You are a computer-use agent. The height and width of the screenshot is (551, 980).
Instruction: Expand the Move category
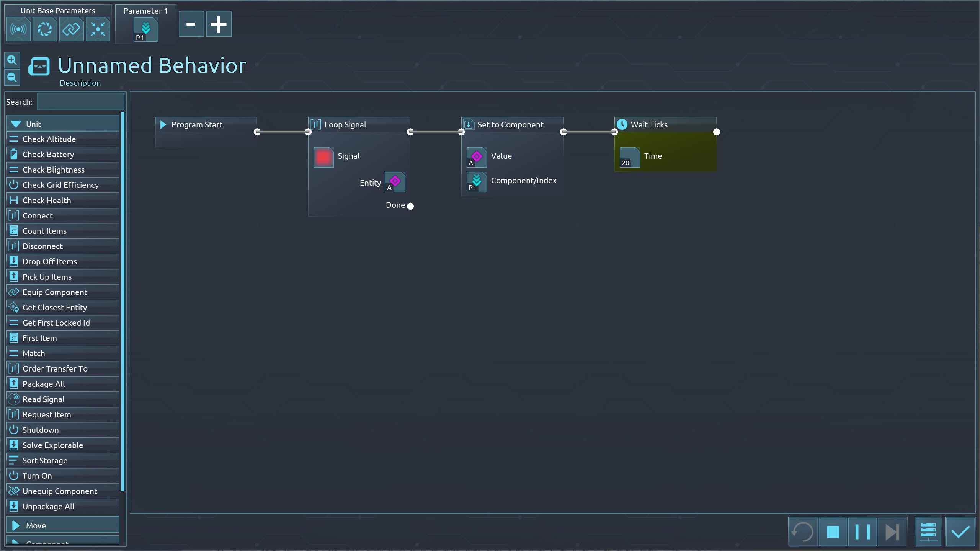pyautogui.click(x=63, y=525)
